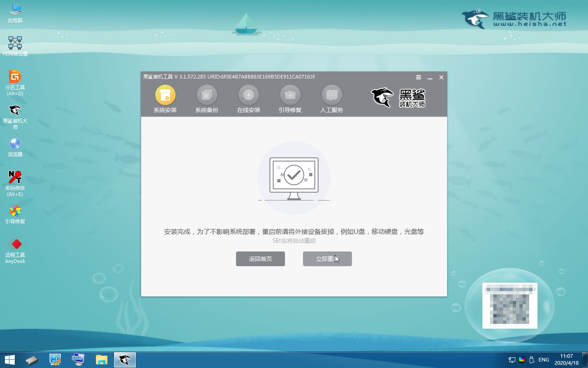Click the 返回首页 button
Viewport: 588px width, 368px height.
(260, 259)
